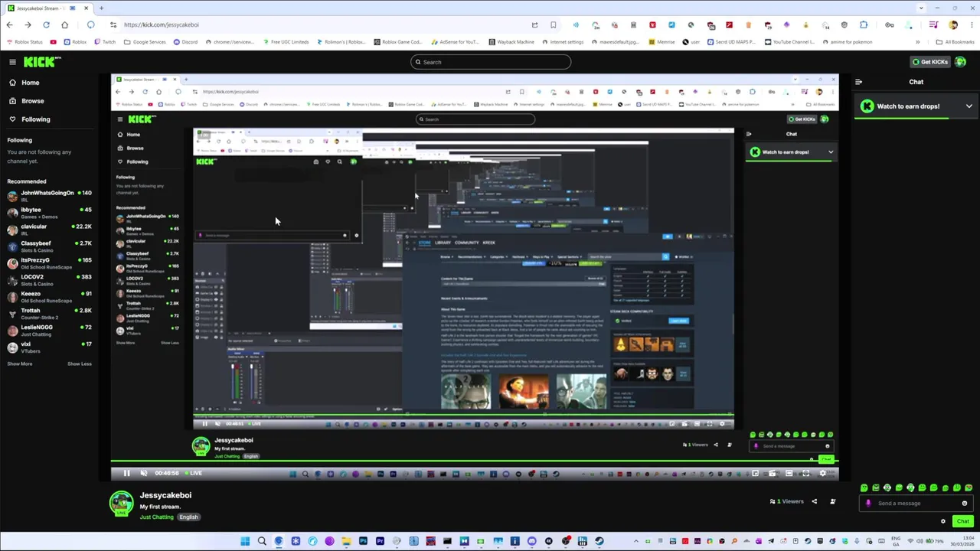Bookmark this page with the star icon

coord(553,24)
